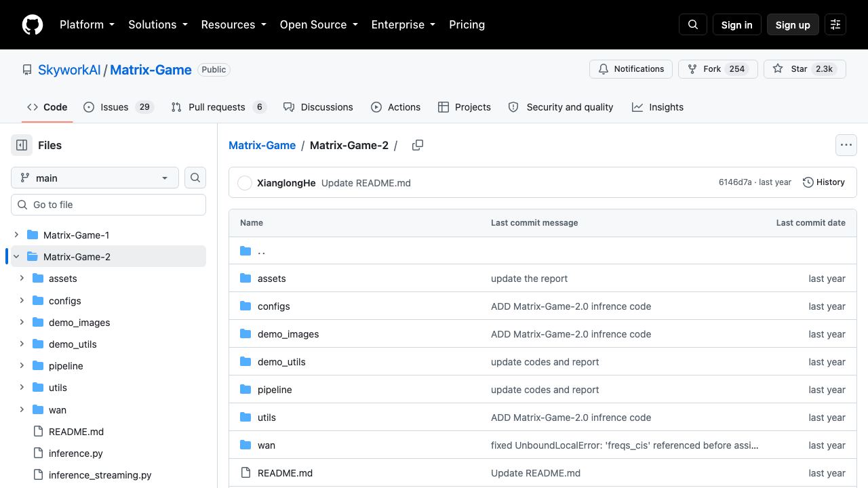The image size is (868, 488).
Task: Click the open folder icon beside Matrix-Game-2 in tree
Action: tap(33, 257)
